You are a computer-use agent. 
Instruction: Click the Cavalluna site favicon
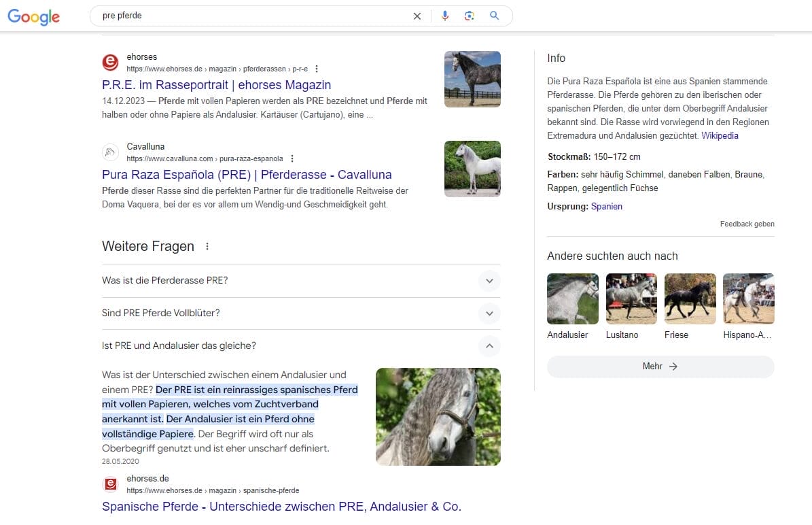click(110, 152)
